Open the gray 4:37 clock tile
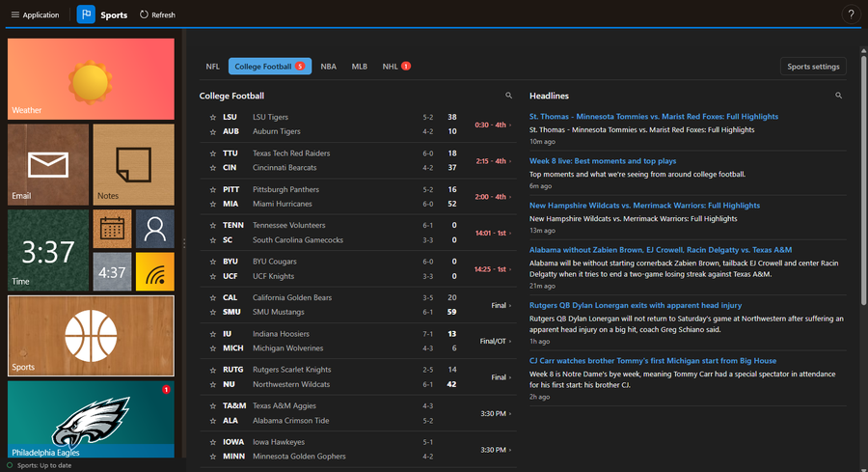This screenshot has width=868, height=472. pos(113,271)
